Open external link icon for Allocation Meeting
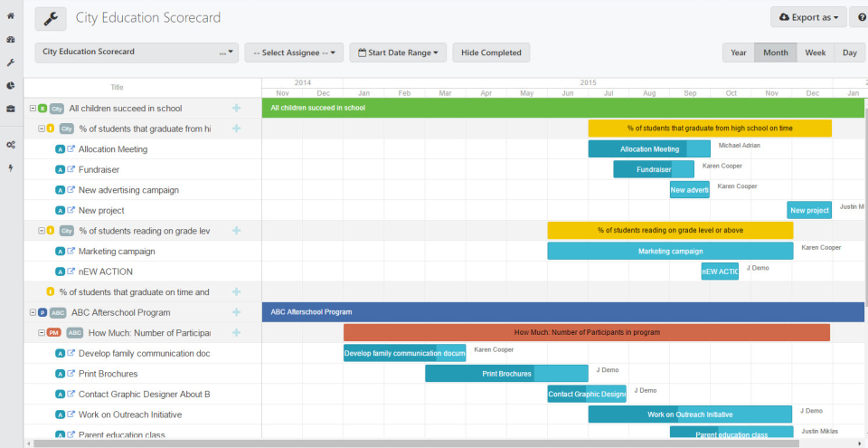The height and width of the screenshot is (448, 868). coord(71,149)
